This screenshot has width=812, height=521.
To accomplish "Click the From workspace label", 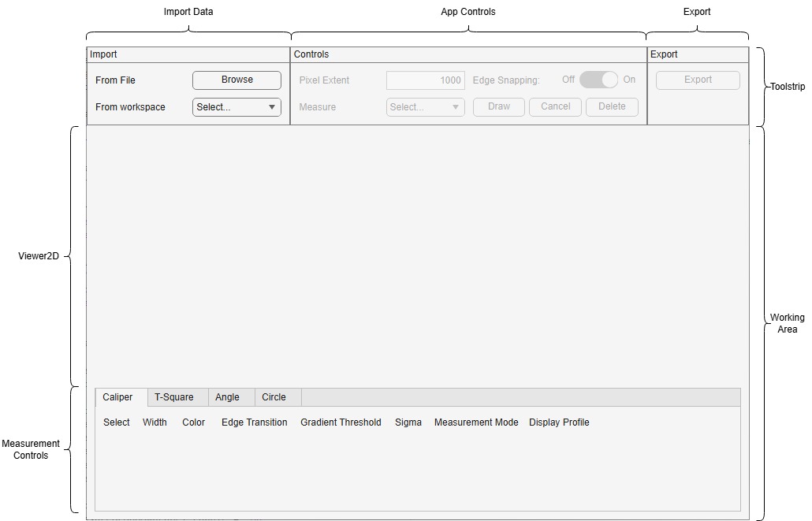I will (x=131, y=107).
